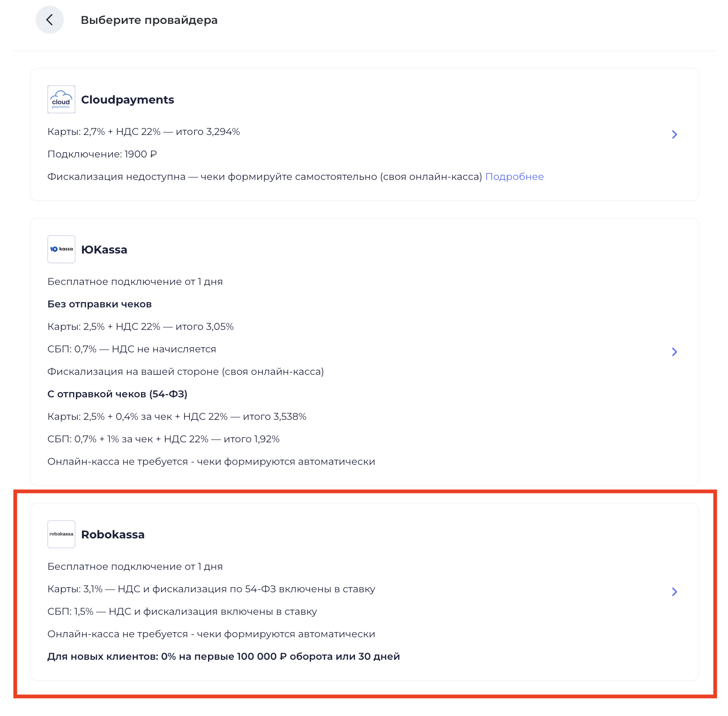Screen dimensions: 728x716
Task: Click the 'Без отправки чеков' heading
Action: (99, 304)
